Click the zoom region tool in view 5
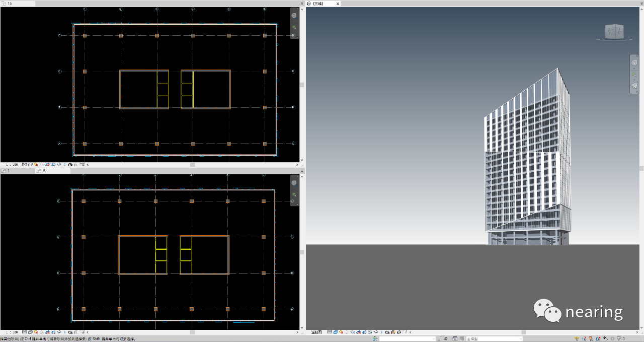Viewport: 644px width, 342px height. [x=294, y=195]
